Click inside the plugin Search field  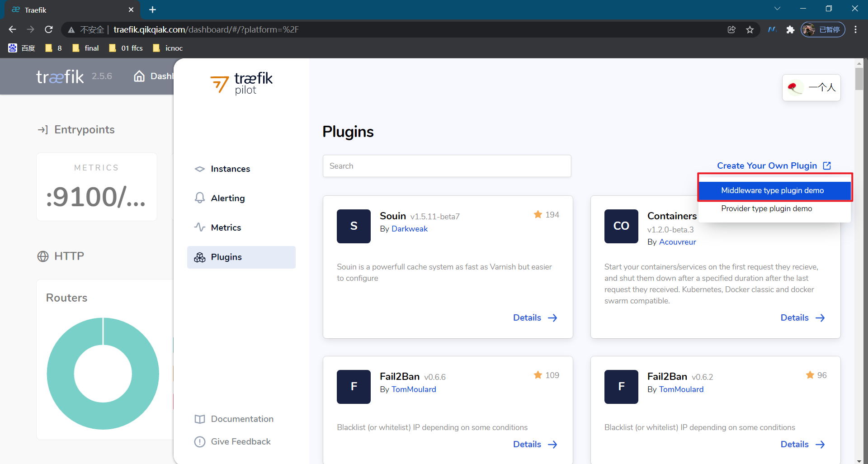tap(447, 166)
